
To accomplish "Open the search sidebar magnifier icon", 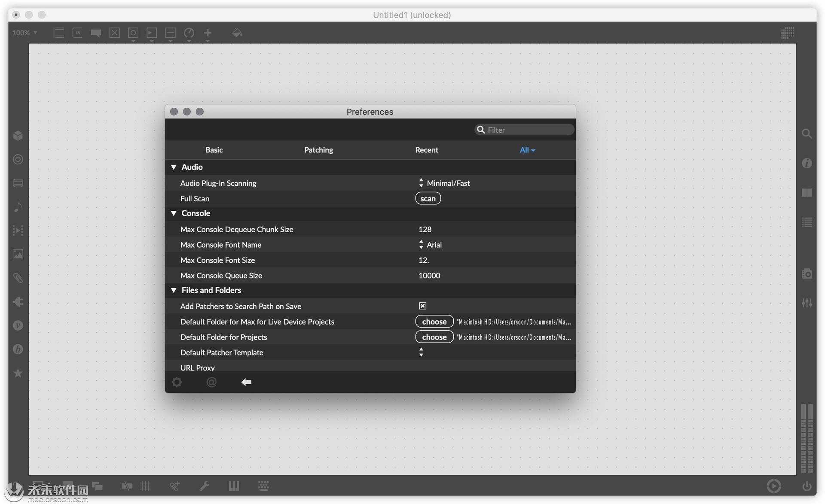I will 807,134.
